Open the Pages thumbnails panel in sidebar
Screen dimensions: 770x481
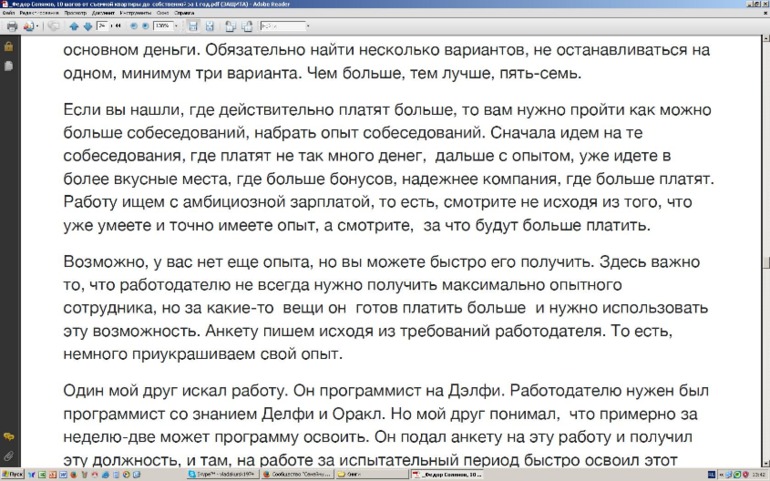8,65
